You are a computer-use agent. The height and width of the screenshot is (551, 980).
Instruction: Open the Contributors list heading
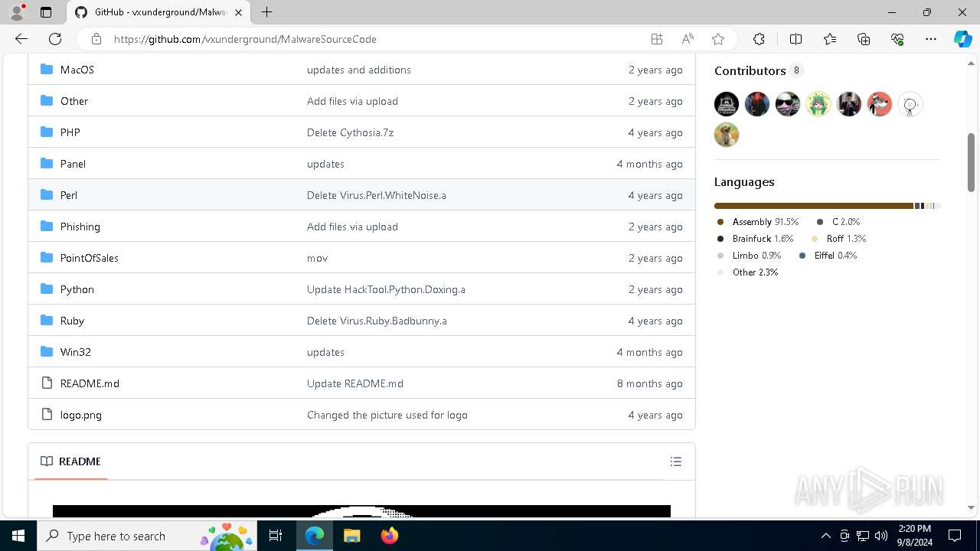pos(750,70)
